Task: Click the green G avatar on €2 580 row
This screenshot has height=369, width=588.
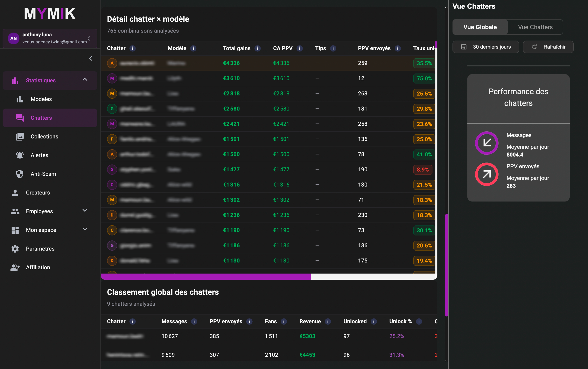Action: 112,109
